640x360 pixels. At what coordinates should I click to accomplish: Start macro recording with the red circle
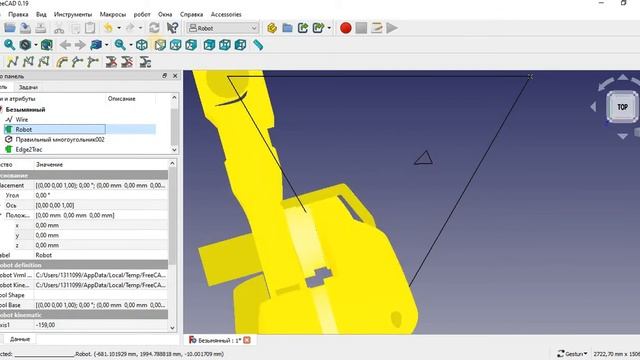tap(346, 28)
